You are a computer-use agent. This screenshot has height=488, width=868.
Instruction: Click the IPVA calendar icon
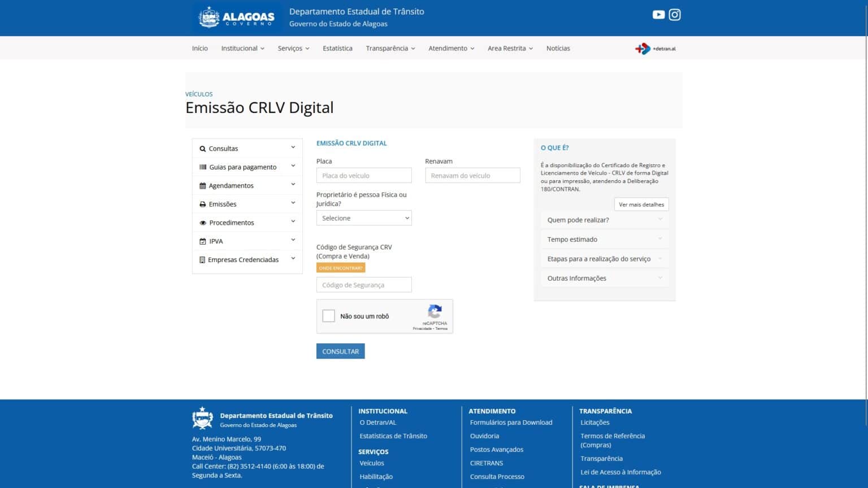click(x=203, y=241)
